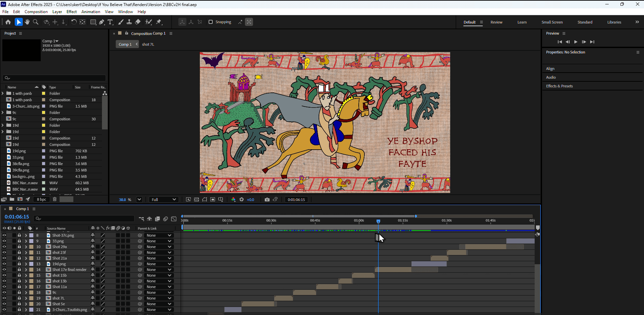Click the shot 7L breadcrumb
Image resolution: width=644 pixels, height=315 pixels.
148,44
